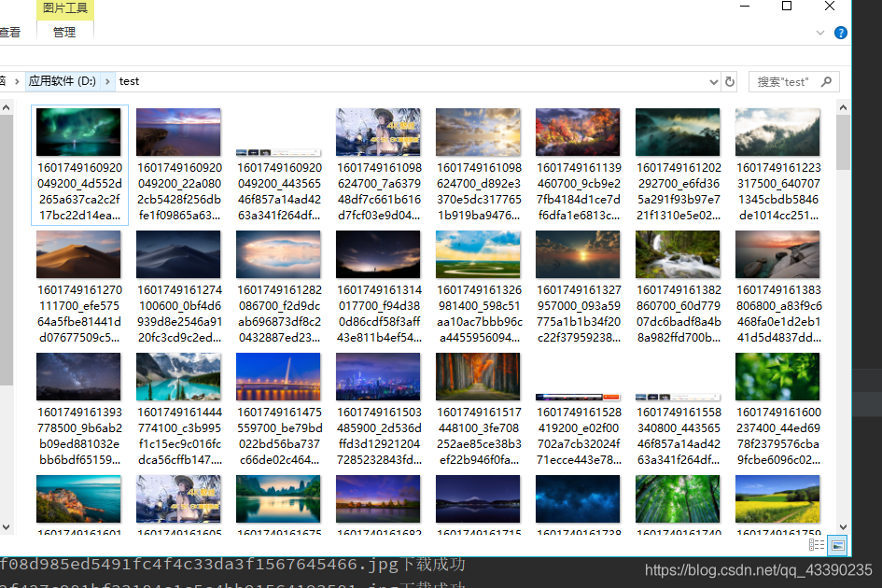Select anime girl thumbnail 624700_7a6379

click(378, 132)
